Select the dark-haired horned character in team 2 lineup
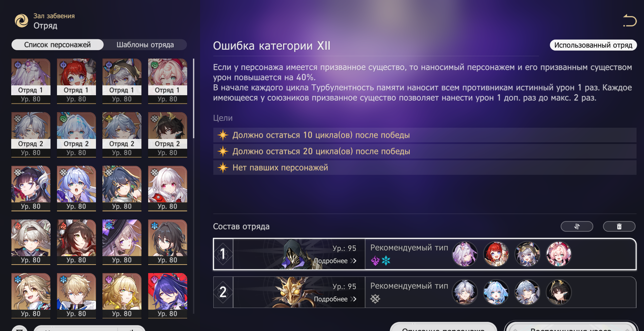This screenshot has width=644, height=331. click(x=559, y=292)
